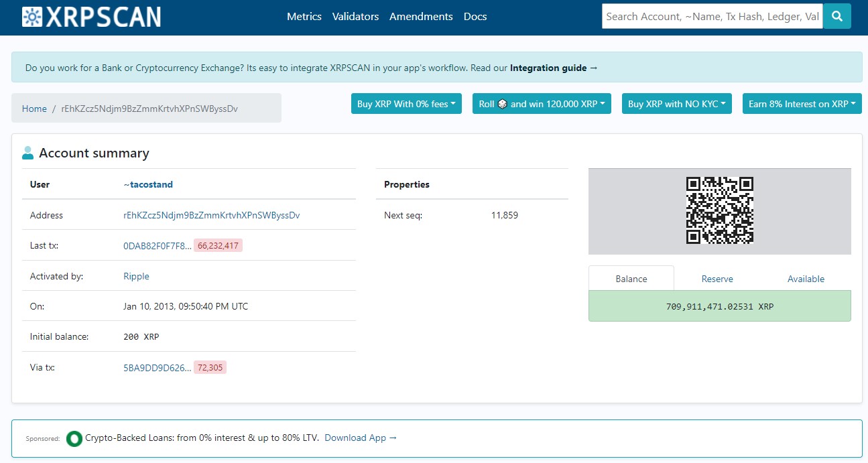
Task: Open the Metrics menu item
Action: (304, 17)
